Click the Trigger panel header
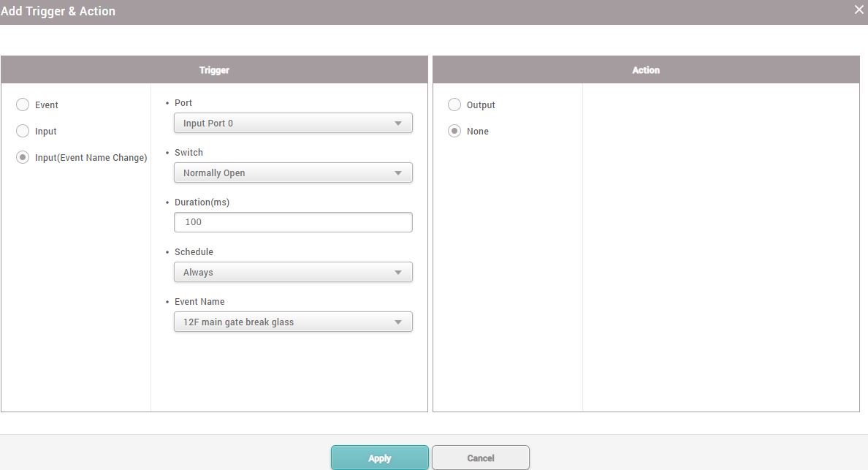Screen dimensions: 868x470 214,70
